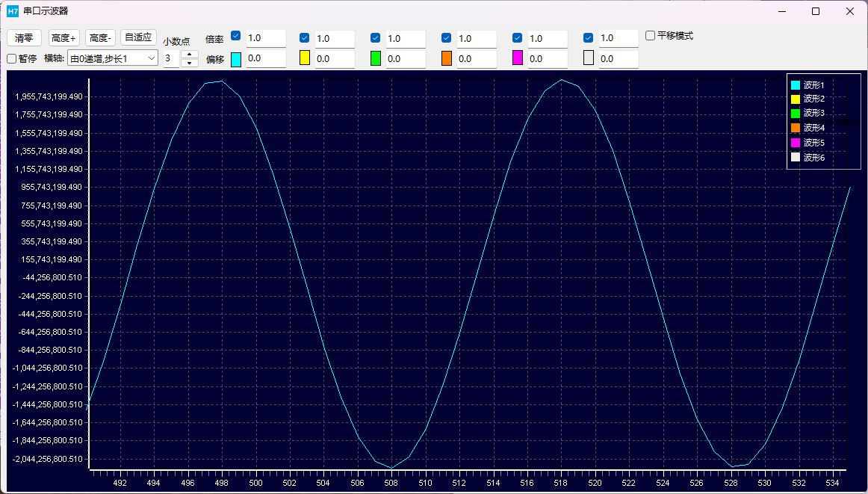Open the magenta color swatch in toolbar

click(x=518, y=58)
